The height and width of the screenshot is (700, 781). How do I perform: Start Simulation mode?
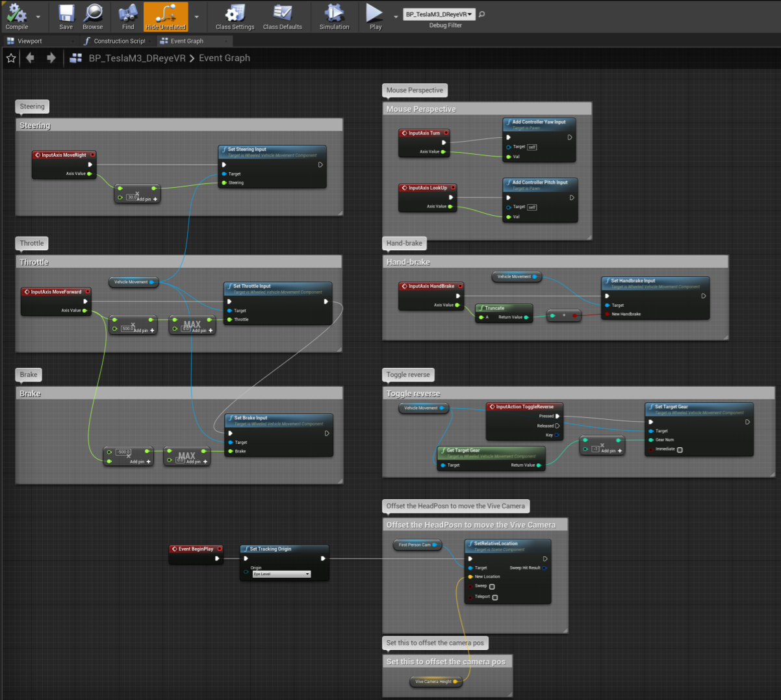335,17
